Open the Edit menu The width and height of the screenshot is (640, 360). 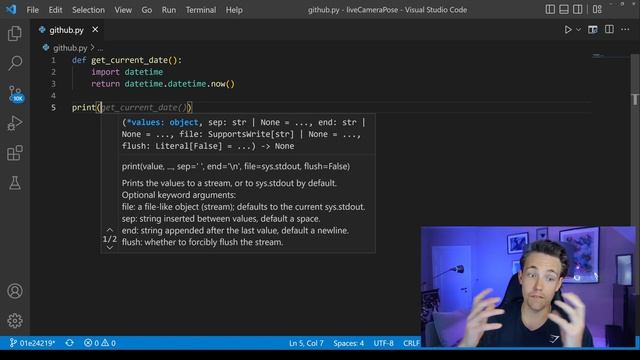[x=56, y=10]
